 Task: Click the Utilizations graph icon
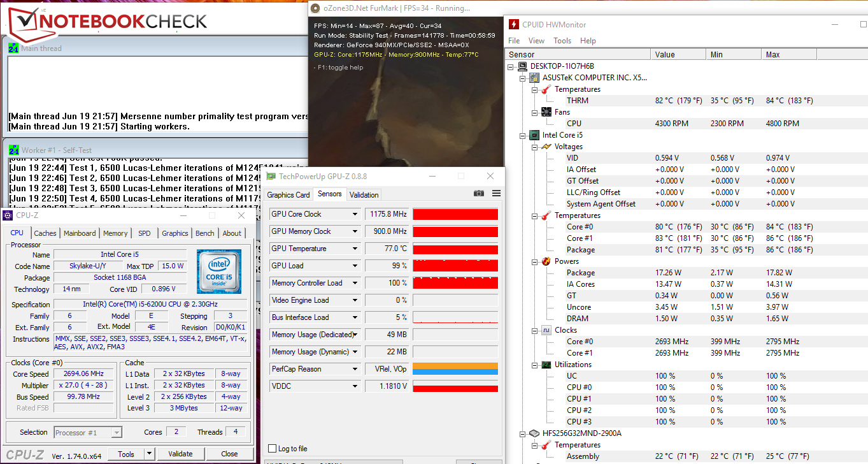point(546,365)
